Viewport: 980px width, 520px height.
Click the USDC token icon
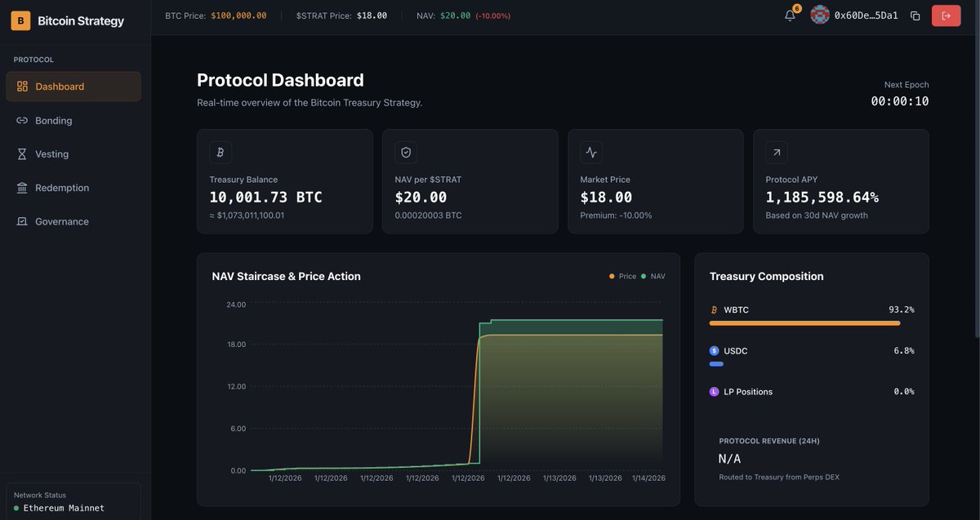click(x=714, y=350)
